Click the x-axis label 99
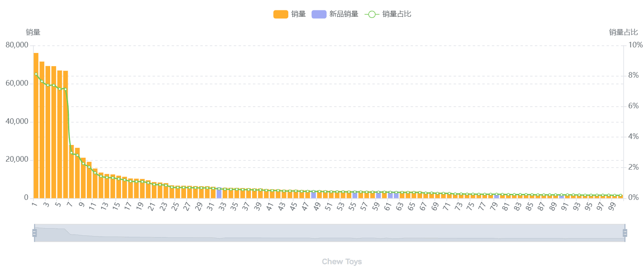 [x=612, y=206]
